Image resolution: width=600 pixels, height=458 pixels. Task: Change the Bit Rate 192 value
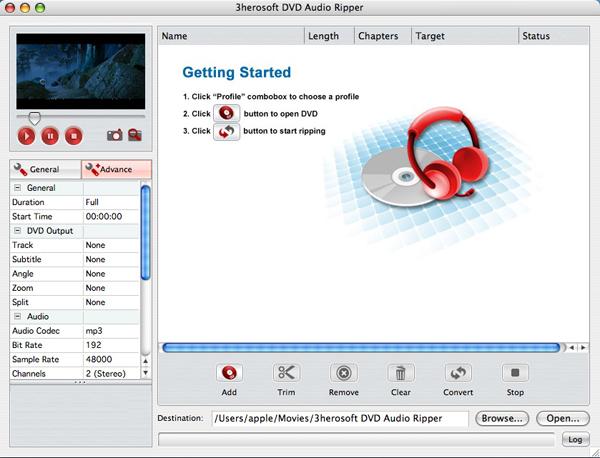click(x=111, y=345)
